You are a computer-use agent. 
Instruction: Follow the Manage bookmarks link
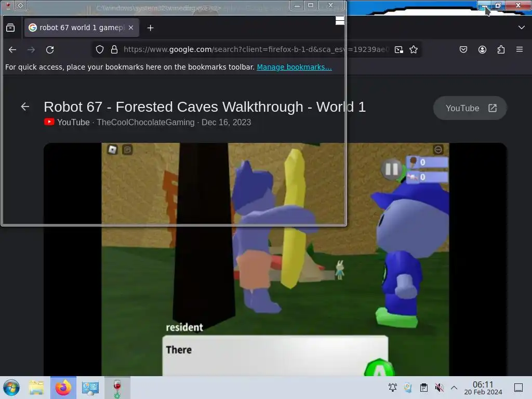pos(294,67)
